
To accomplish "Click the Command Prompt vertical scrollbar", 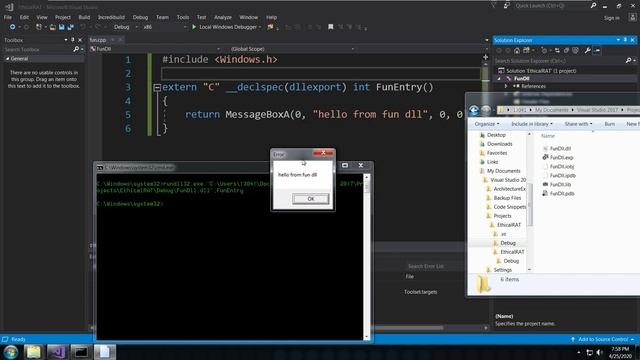I will (366, 257).
